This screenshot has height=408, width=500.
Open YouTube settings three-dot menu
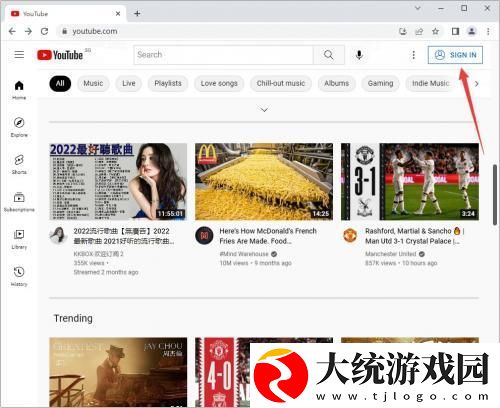(x=414, y=55)
